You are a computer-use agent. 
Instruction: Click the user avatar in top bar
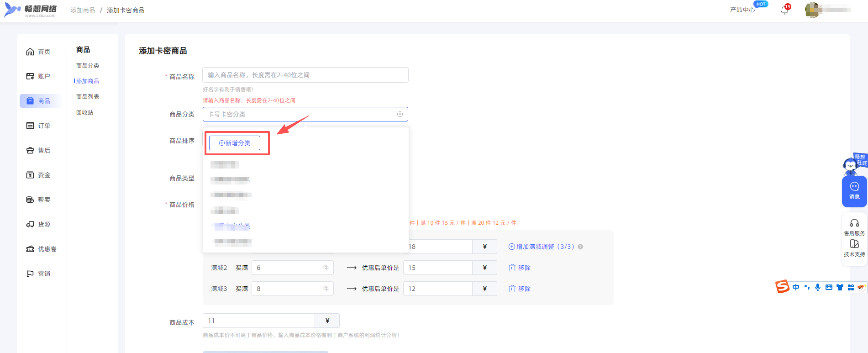(x=812, y=10)
